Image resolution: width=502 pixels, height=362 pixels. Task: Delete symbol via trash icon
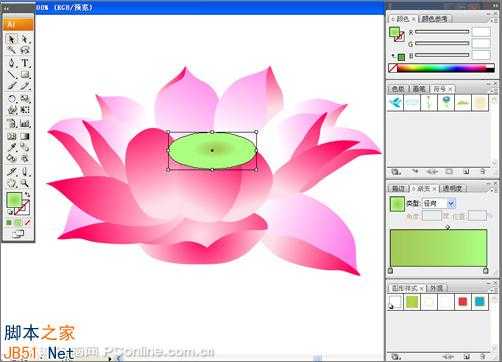(482, 172)
